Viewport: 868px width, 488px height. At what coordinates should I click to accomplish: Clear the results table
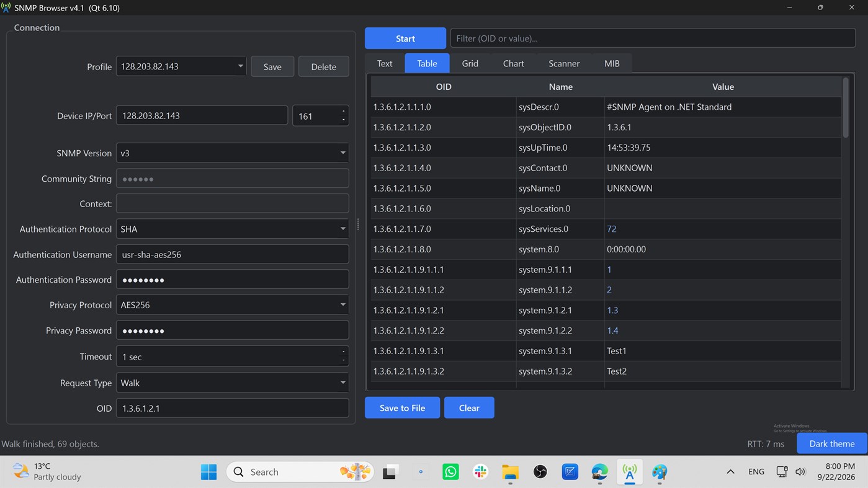pos(469,408)
